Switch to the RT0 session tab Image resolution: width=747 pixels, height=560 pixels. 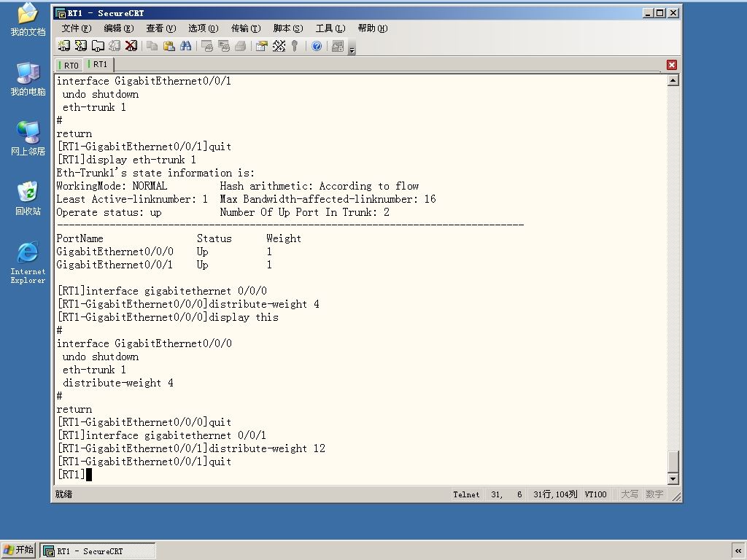tap(70, 65)
